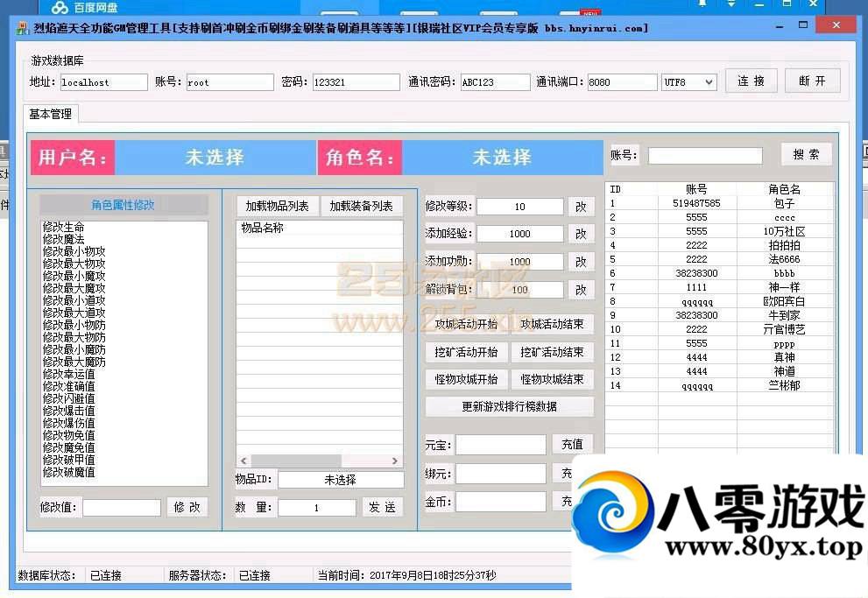Click 搜索 to search for an account

coord(805,154)
